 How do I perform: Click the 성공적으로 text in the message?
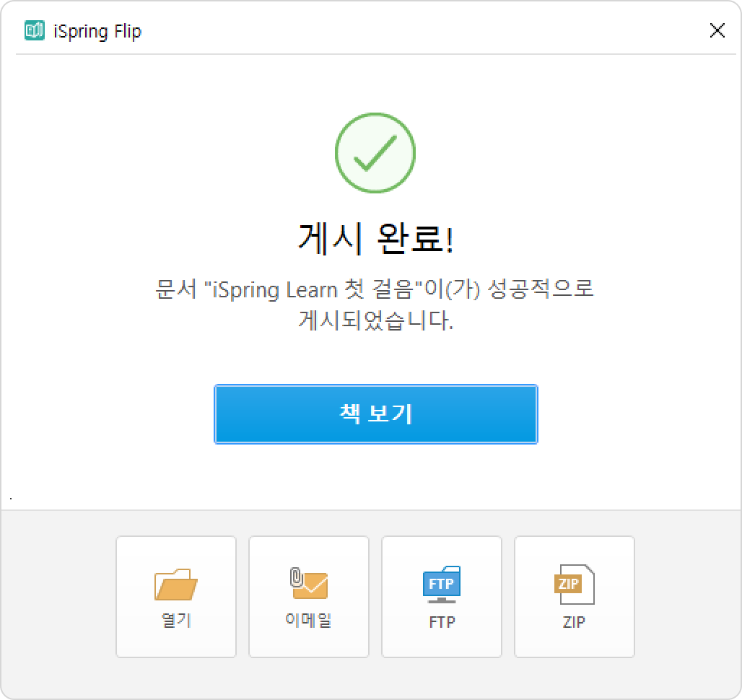[541, 289]
